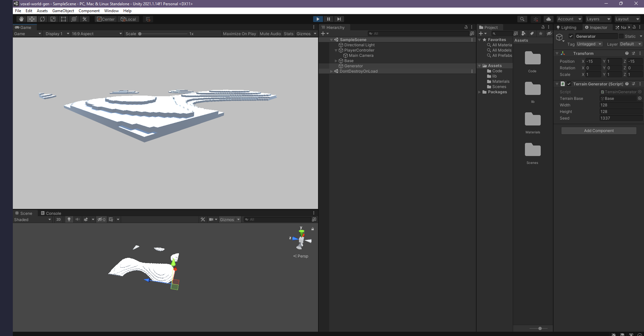Activate the Rotate tool
Screen dimensions: 644x336
pyautogui.click(x=42, y=19)
